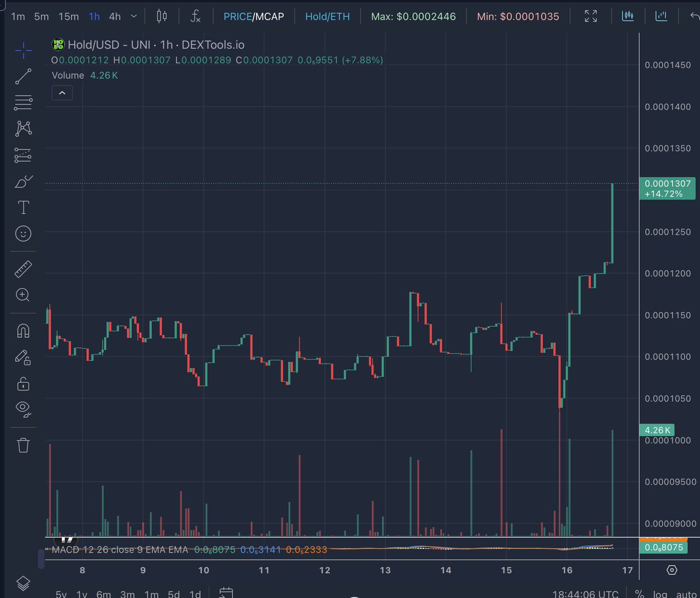Set the chart range to 1d
Screen dimensions: 700x598
click(x=195, y=594)
